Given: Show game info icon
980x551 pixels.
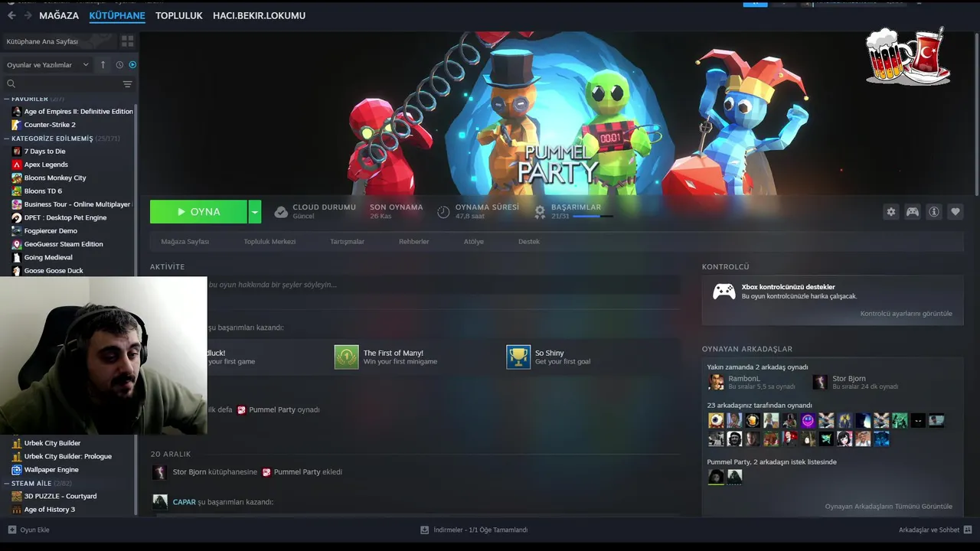Looking at the screenshot, I should (934, 212).
